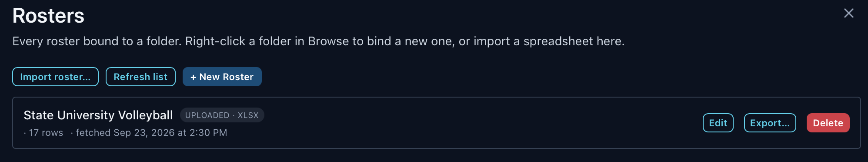The image size is (868, 162).
Task: Click the word "Volleyball" in the roster title
Action: [x=146, y=115]
